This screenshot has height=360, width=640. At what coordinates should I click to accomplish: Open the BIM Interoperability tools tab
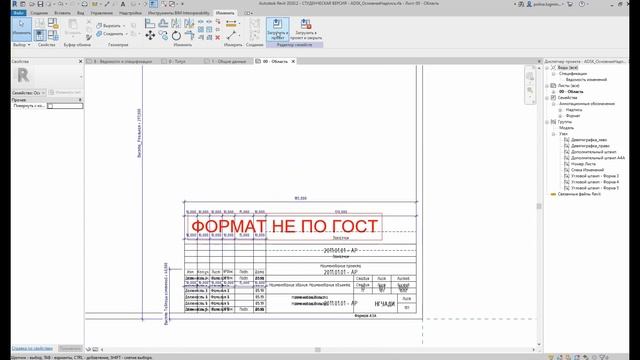tap(178, 13)
